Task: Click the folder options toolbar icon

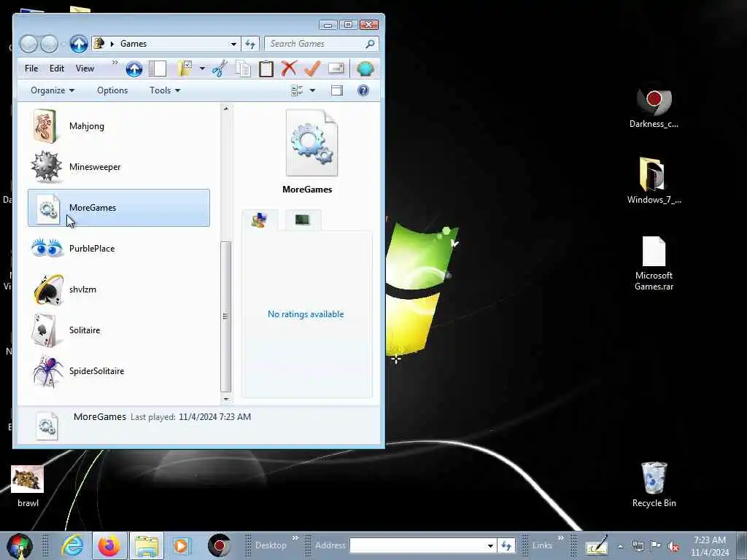Action: coord(185,69)
